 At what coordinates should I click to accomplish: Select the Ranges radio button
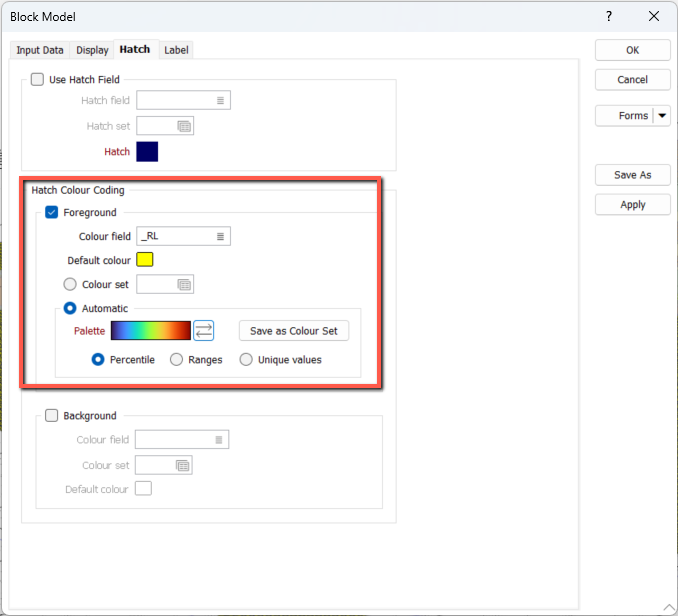pos(177,360)
